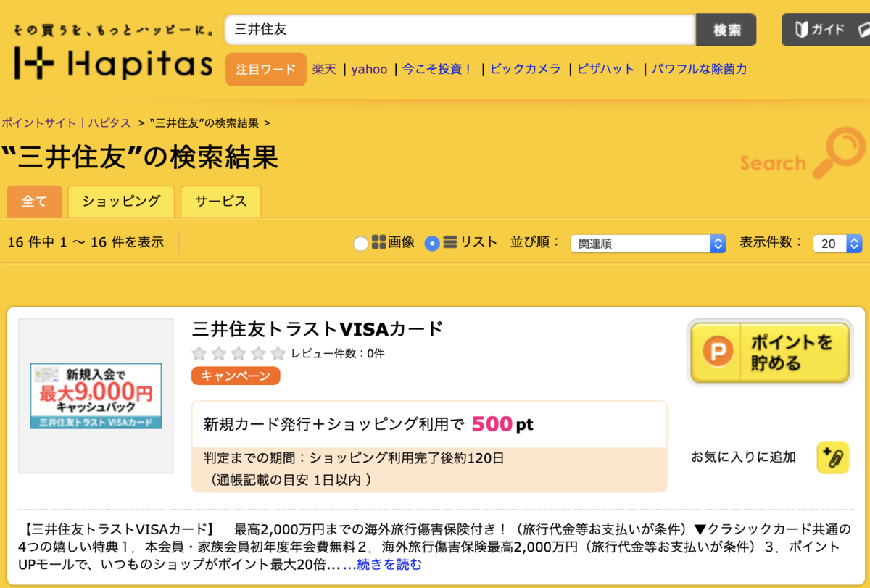Screen dimensions: 870x588
Task: Click the ビックカメラ link
Action: 526,70
